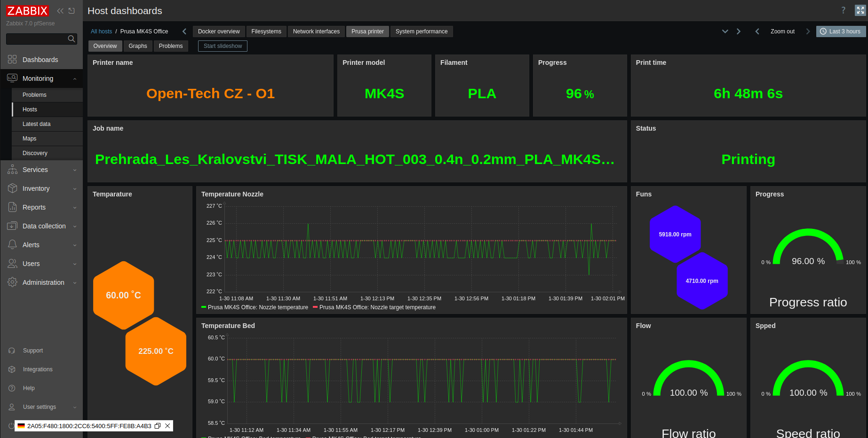Image resolution: width=868 pixels, height=438 pixels.
Task: Pin the sidebar open
Action: (71, 10)
